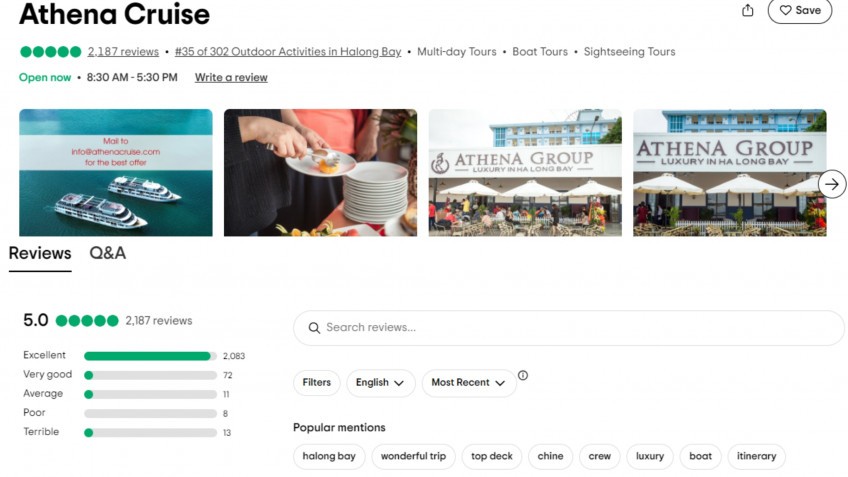
Task: Click the share icon near Save
Action: (748, 10)
